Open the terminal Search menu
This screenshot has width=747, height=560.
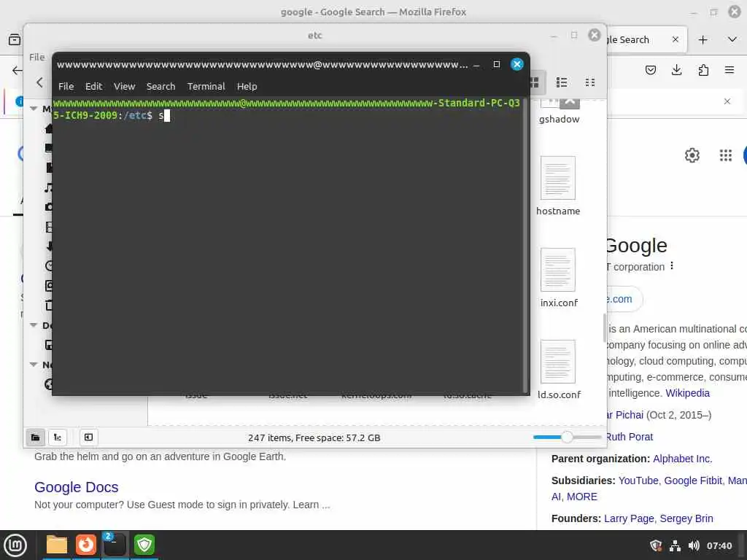pos(160,86)
